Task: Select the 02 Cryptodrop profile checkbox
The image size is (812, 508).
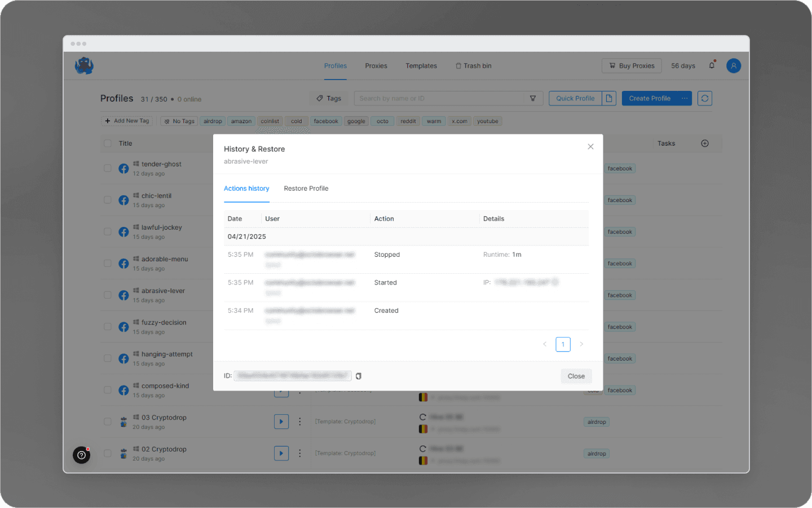Action: click(108, 453)
